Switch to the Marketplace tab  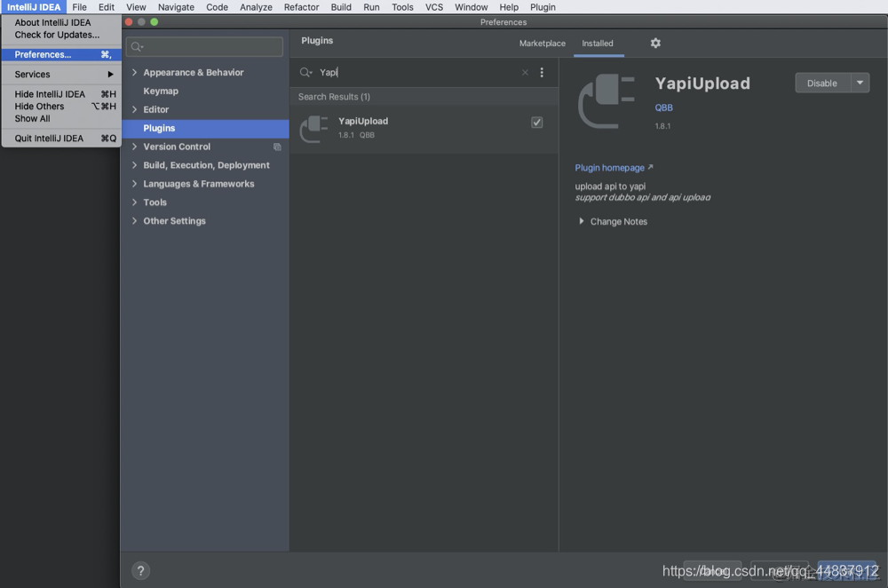[x=542, y=43]
